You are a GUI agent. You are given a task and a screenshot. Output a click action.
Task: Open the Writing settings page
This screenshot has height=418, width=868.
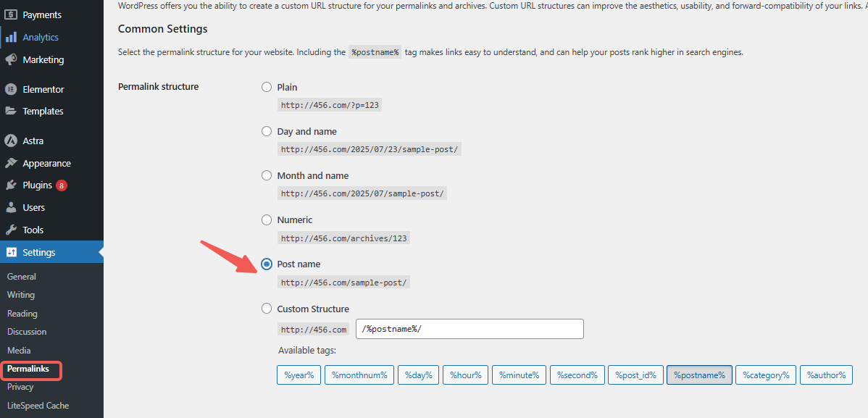[x=20, y=294]
